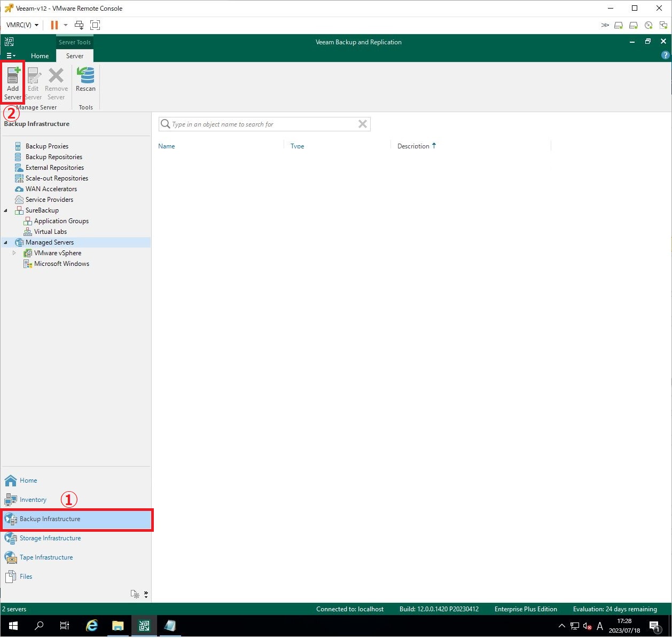Select Scale-out Repositories in the tree
The image size is (672, 638).
57,178
